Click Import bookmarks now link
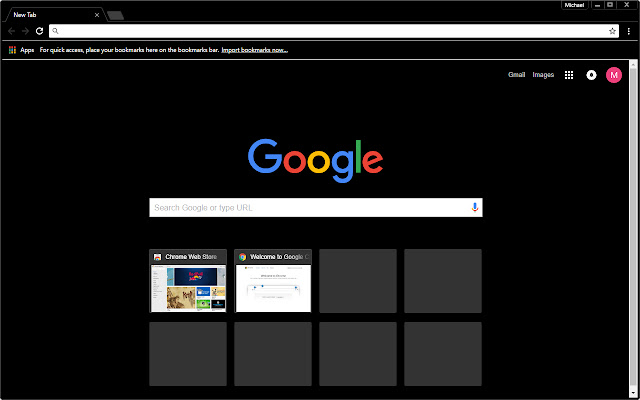640x400 pixels. click(255, 50)
